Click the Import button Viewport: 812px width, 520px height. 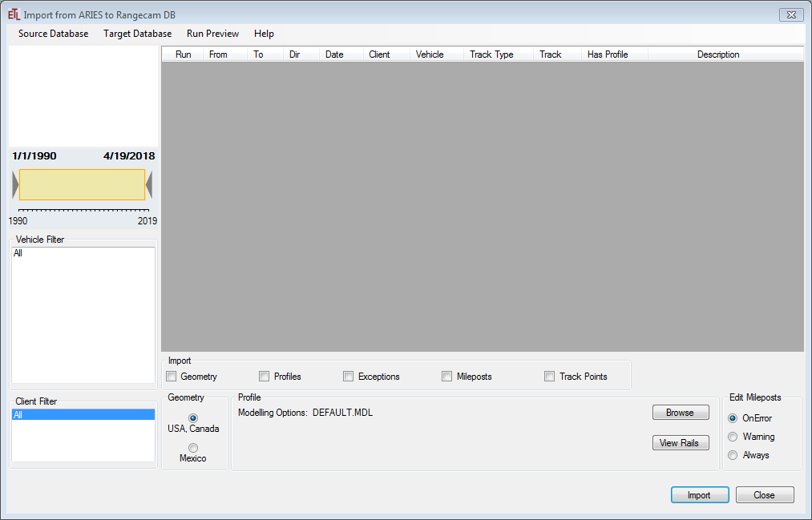[x=699, y=495]
